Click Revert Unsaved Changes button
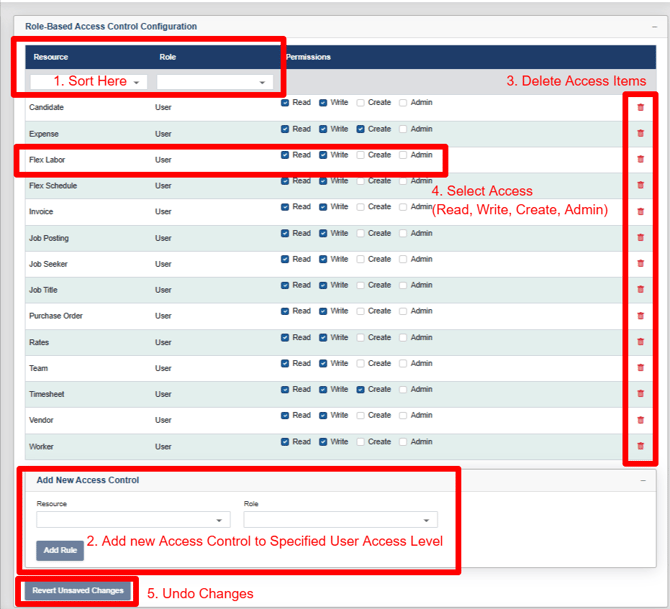The height and width of the screenshot is (609, 670). click(x=77, y=590)
